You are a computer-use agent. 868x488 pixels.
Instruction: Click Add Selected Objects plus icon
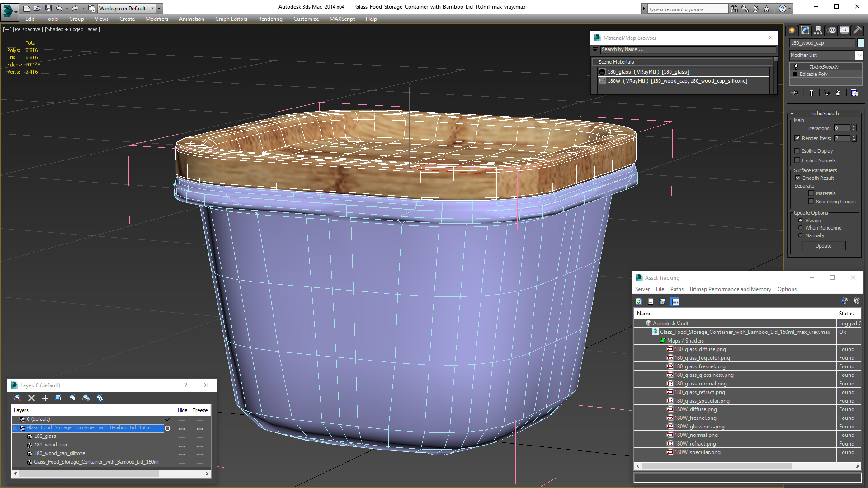pyautogui.click(x=45, y=398)
